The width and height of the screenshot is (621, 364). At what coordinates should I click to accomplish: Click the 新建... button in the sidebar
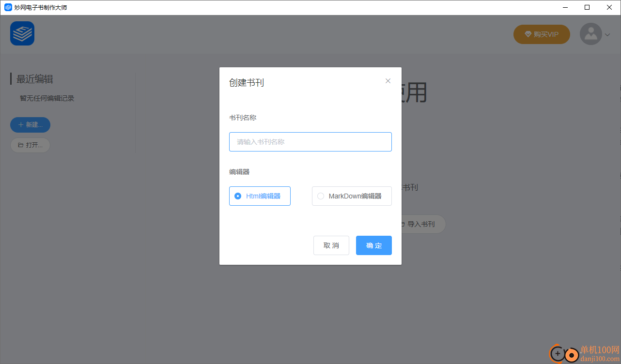[30, 125]
